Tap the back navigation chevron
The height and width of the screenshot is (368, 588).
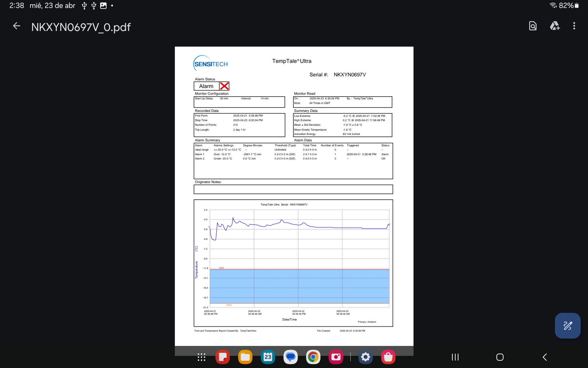tap(545, 357)
